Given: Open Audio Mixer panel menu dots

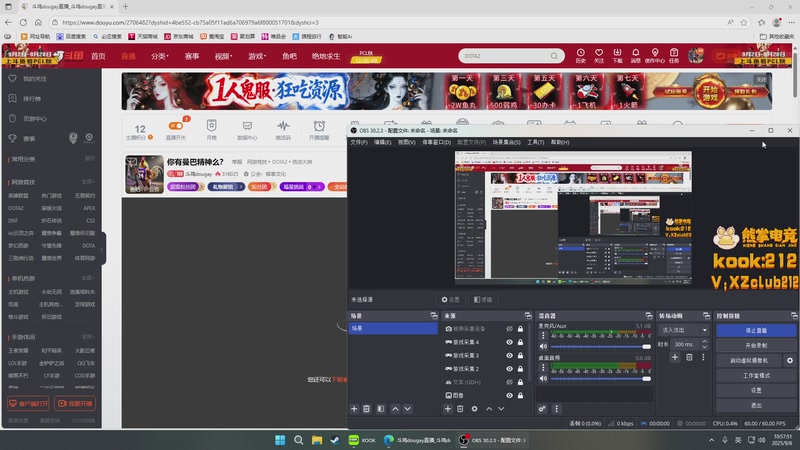Looking at the screenshot, I should 557,409.
